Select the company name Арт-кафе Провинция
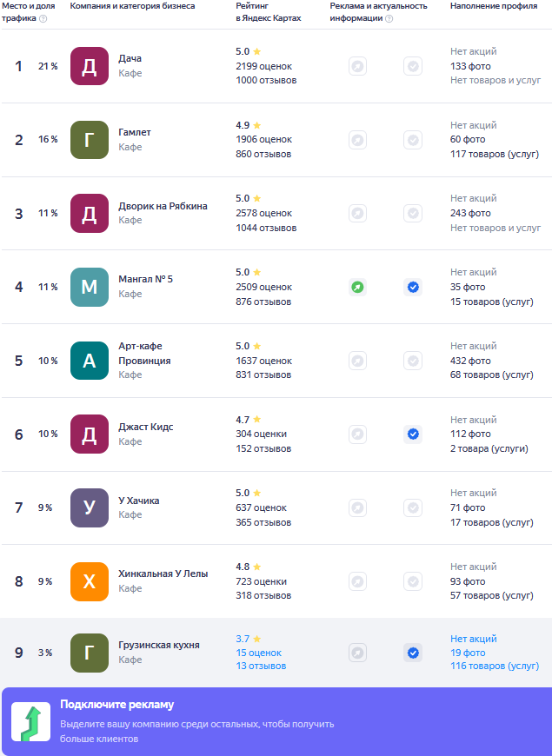The image size is (552, 756). (x=145, y=354)
